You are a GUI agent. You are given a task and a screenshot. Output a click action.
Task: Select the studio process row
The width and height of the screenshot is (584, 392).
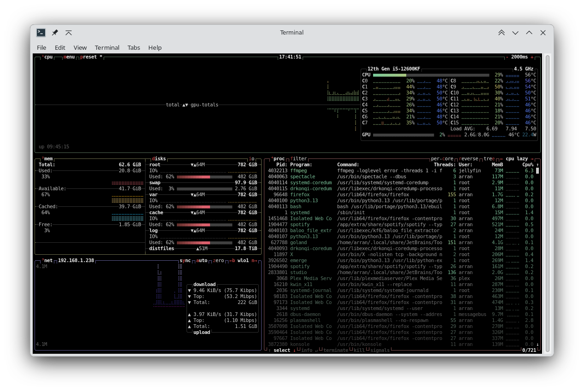(401, 272)
